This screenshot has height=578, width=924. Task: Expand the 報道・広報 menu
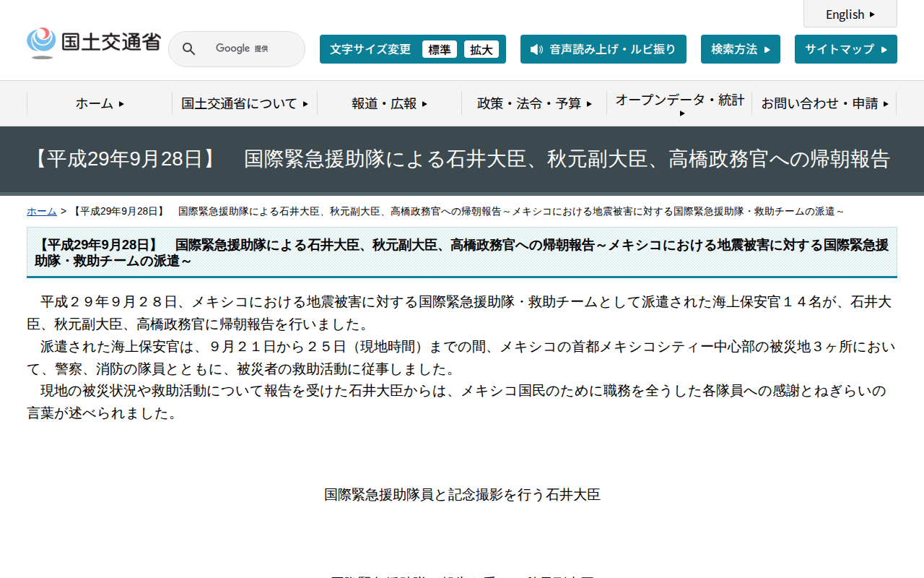point(388,103)
